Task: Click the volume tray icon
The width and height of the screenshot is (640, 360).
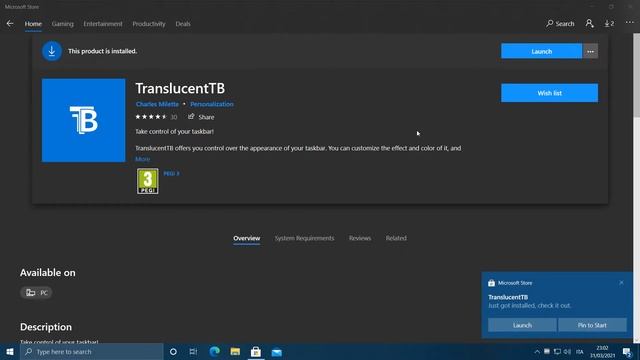Action: (567, 352)
